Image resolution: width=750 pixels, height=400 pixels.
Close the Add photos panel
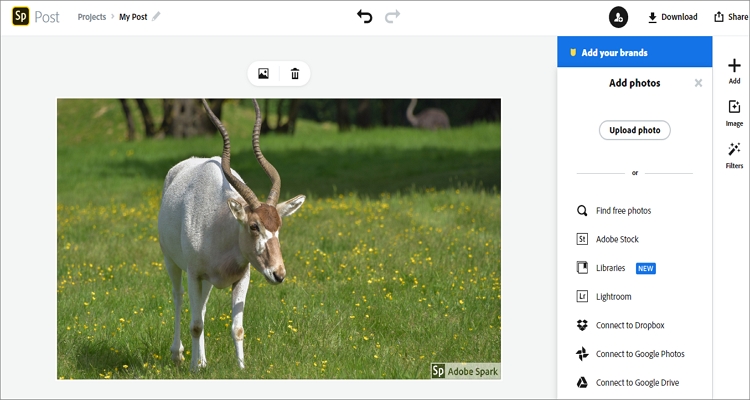pyautogui.click(x=698, y=83)
